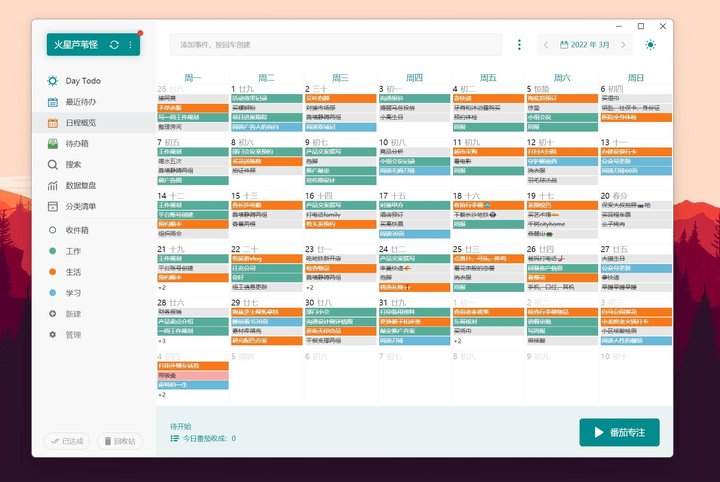Image resolution: width=720 pixels, height=482 pixels.
Task: Open the orange vlog event on March 22
Action: click(267, 259)
